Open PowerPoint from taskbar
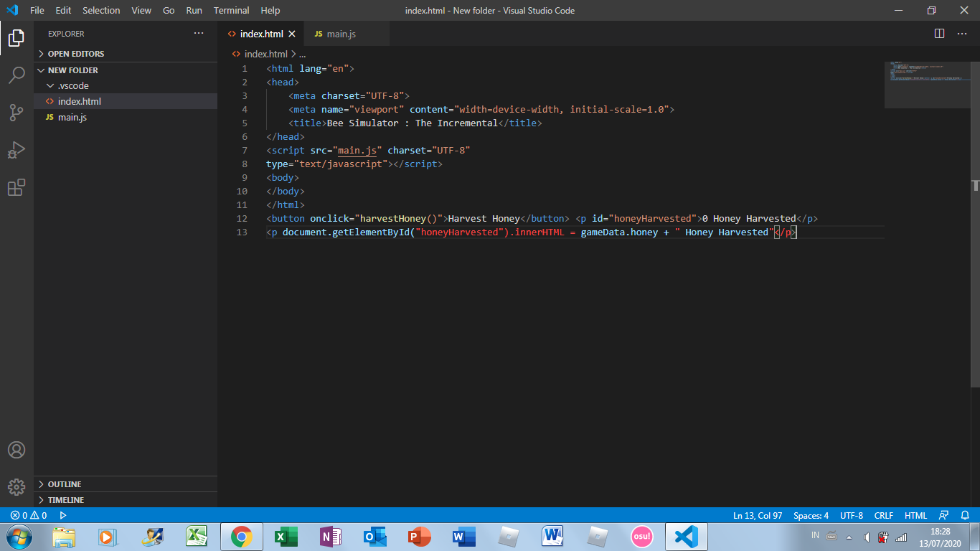The width and height of the screenshot is (980, 551). pyautogui.click(x=419, y=537)
